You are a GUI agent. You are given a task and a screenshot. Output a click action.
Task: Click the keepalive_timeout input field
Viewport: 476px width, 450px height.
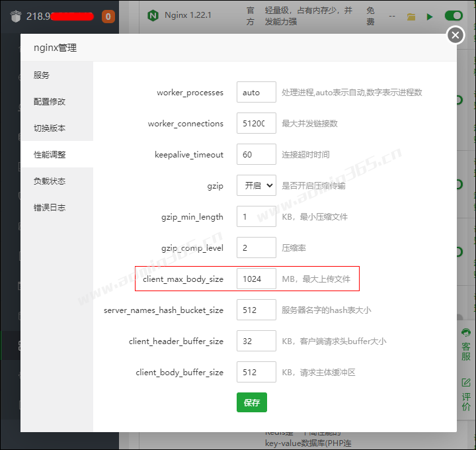[x=257, y=154]
